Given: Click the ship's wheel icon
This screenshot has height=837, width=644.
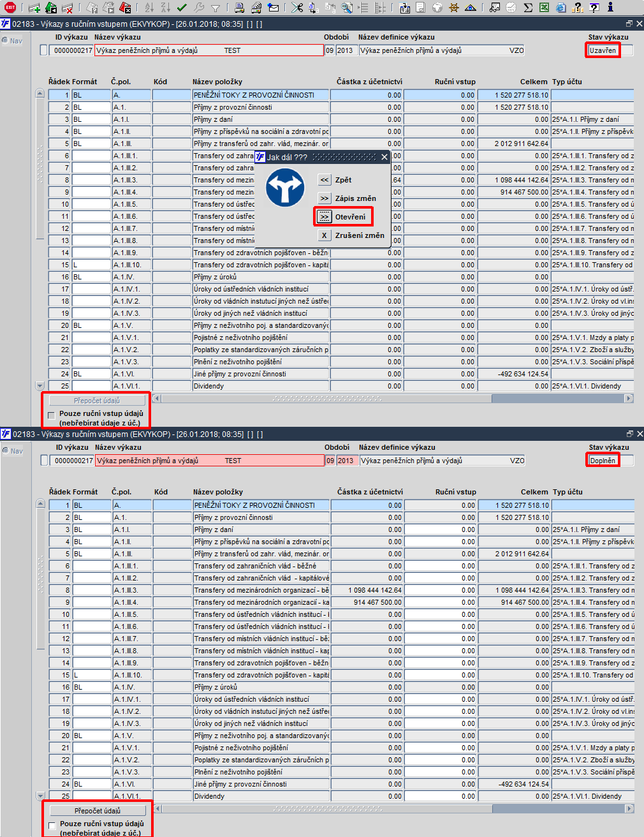Looking at the screenshot, I should pos(453,8).
